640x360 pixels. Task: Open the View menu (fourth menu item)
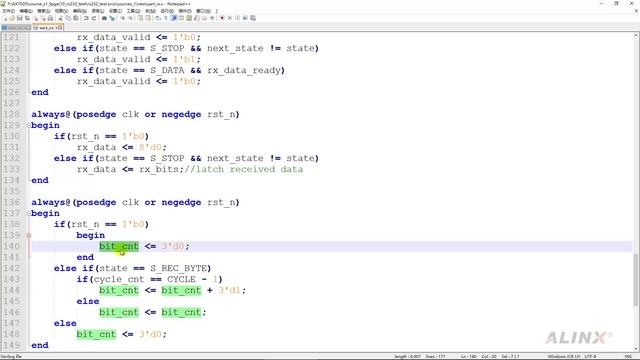pos(61,11)
